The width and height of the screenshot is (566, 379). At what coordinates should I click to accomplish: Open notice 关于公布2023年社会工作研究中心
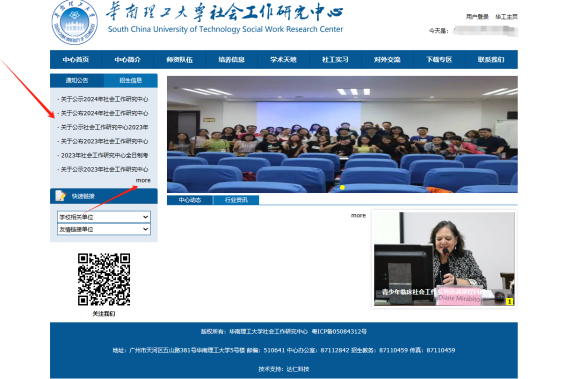coord(104,141)
